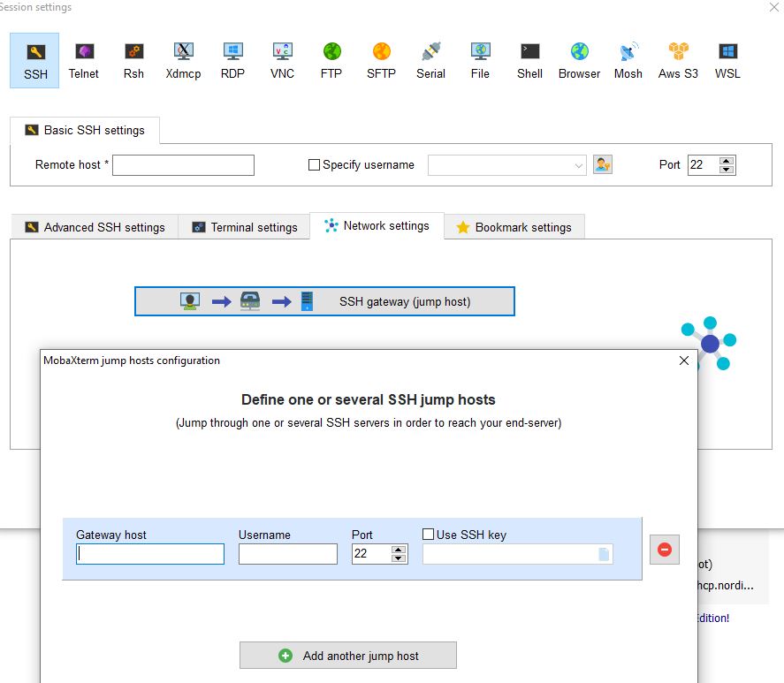Click Add another jump host button

348,656
